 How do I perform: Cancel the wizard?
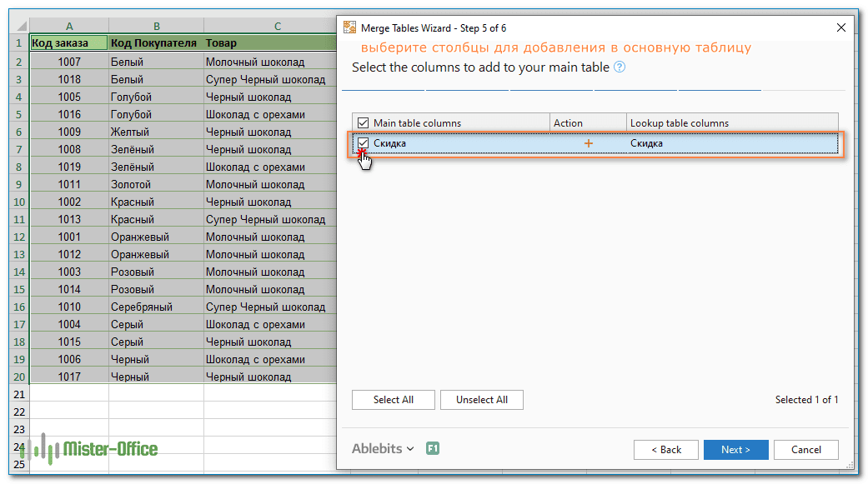coord(806,450)
